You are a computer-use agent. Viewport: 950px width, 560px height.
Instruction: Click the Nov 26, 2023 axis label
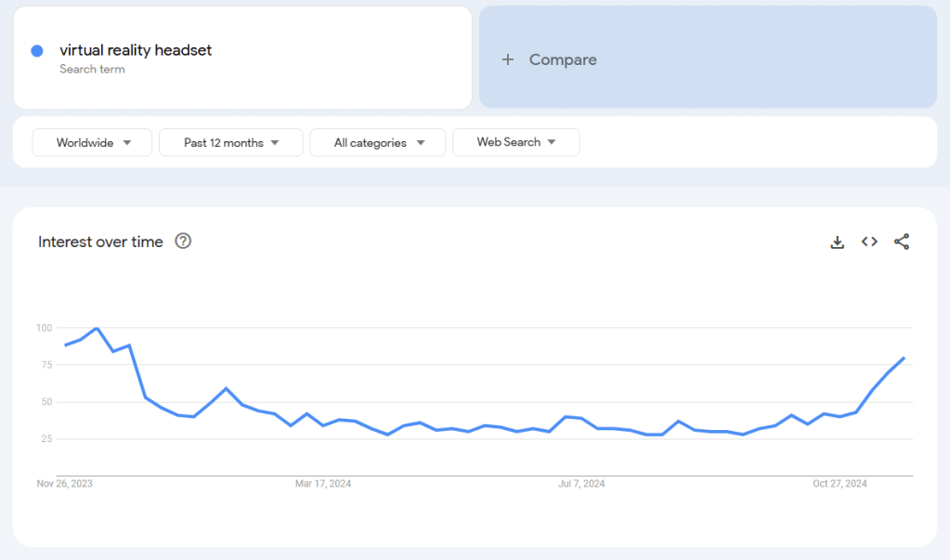tap(65, 484)
